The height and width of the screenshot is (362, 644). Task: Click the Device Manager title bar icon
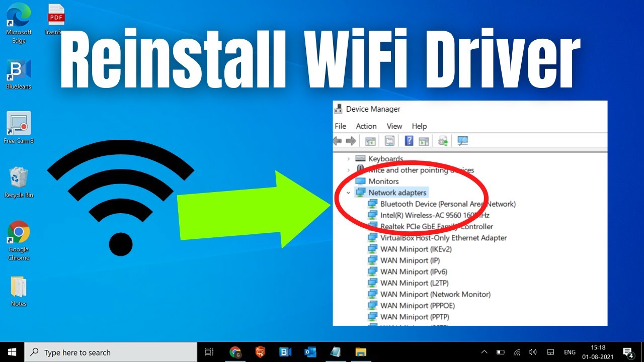339,109
